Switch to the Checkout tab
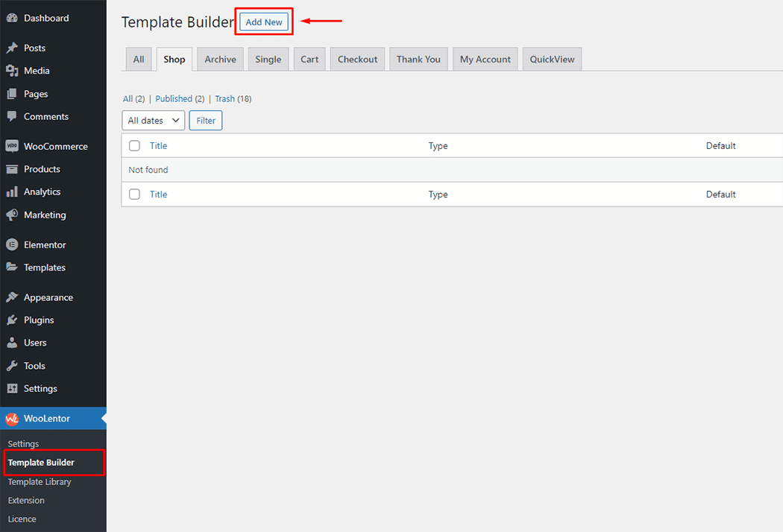 [357, 60]
